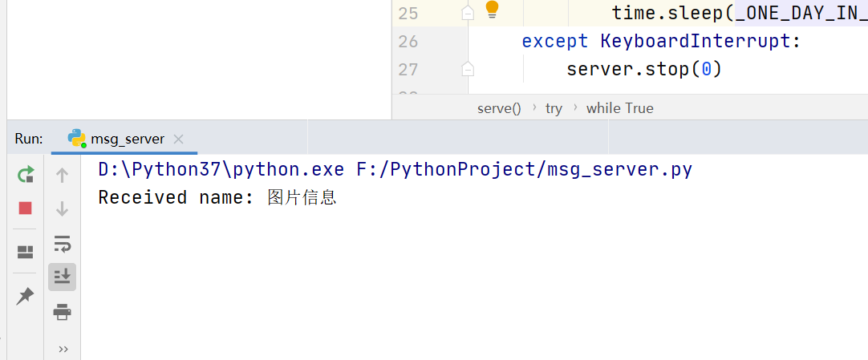868x360 pixels.
Task: Click the yellow lightbulb intention icon
Action: click(492, 10)
